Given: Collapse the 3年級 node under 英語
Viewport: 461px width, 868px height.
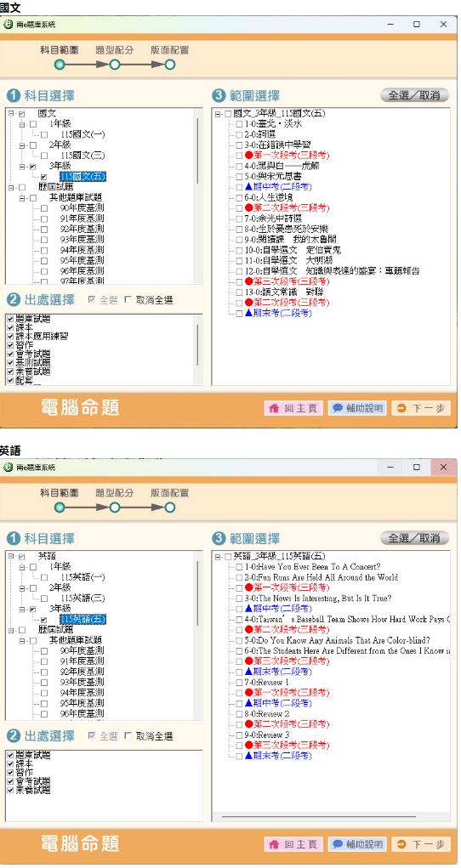Looking at the screenshot, I should pyautogui.click(x=22, y=609).
